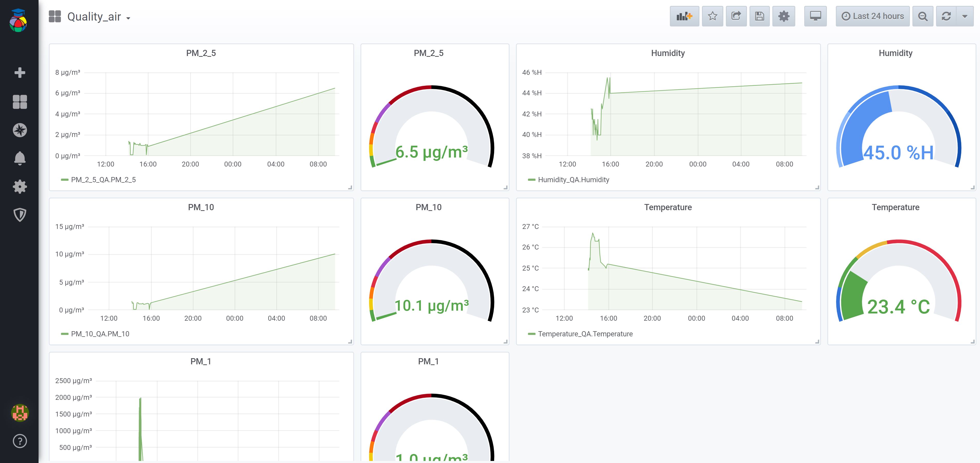Image resolution: width=980 pixels, height=463 pixels.
Task: Open dashboard settings gear
Action: (784, 16)
